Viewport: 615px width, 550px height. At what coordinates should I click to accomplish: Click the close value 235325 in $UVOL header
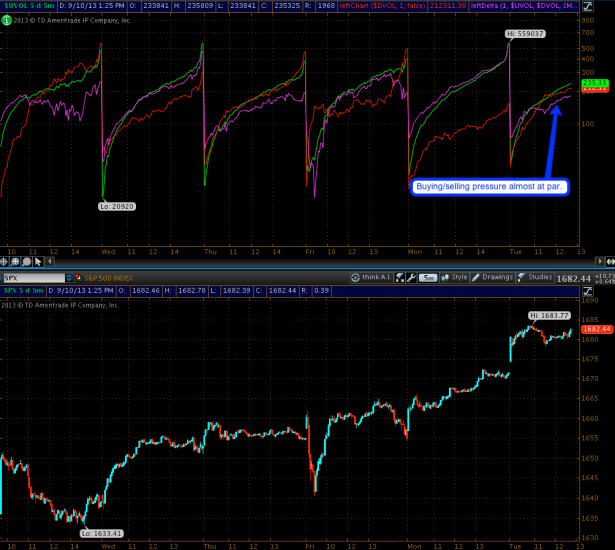[287, 6]
